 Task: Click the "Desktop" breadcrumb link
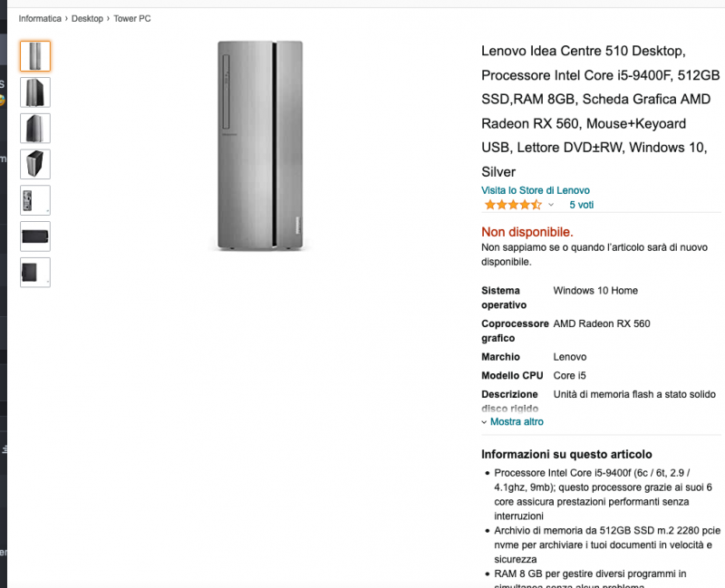click(x=87, y=17)
